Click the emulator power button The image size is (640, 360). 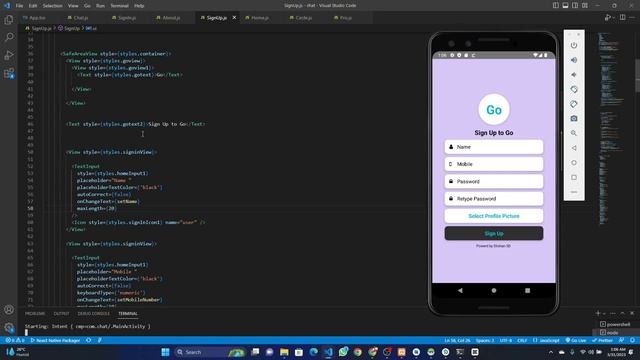point(574,45)
